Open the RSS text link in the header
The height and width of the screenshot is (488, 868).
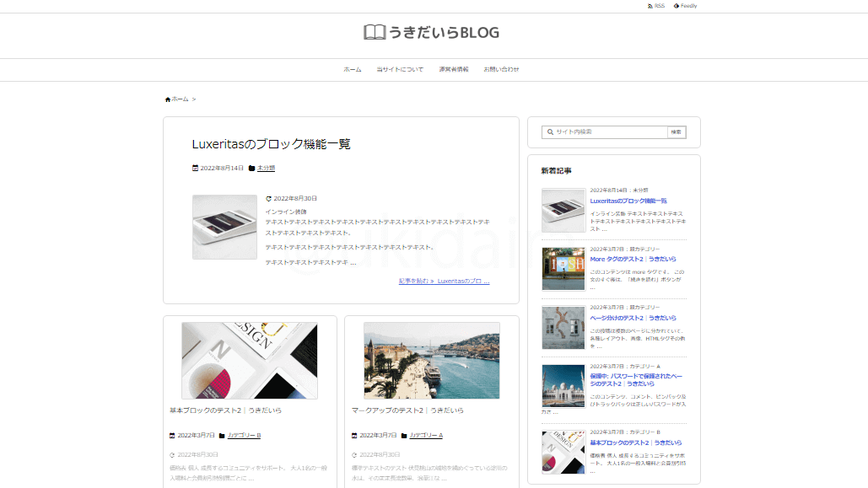coord(660,6)
